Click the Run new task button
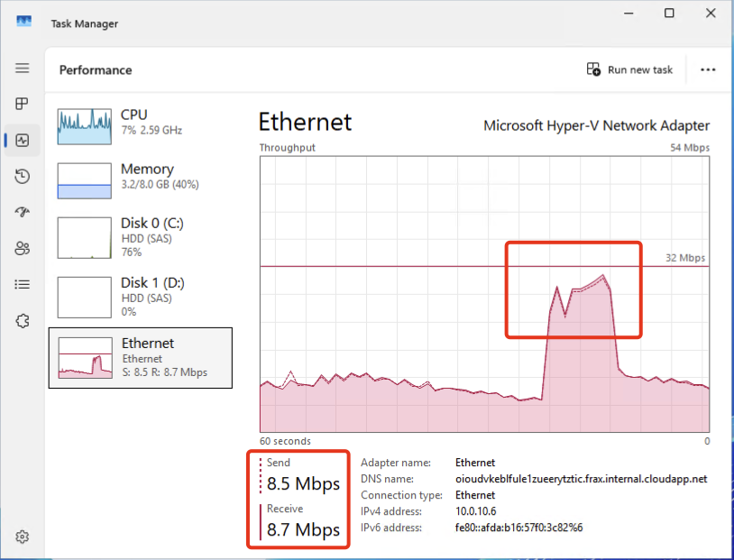Screen dimensions: 734x560 point(629,69)
